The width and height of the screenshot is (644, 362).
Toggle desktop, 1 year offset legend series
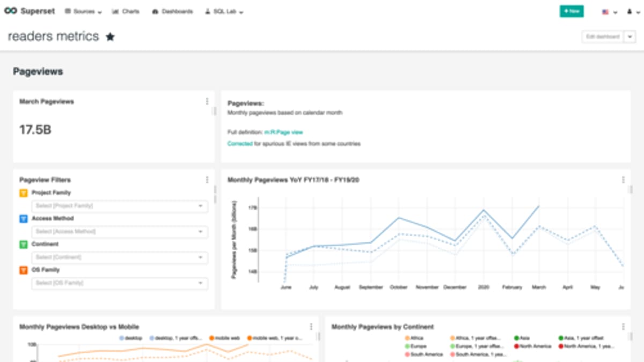(175, 338)
